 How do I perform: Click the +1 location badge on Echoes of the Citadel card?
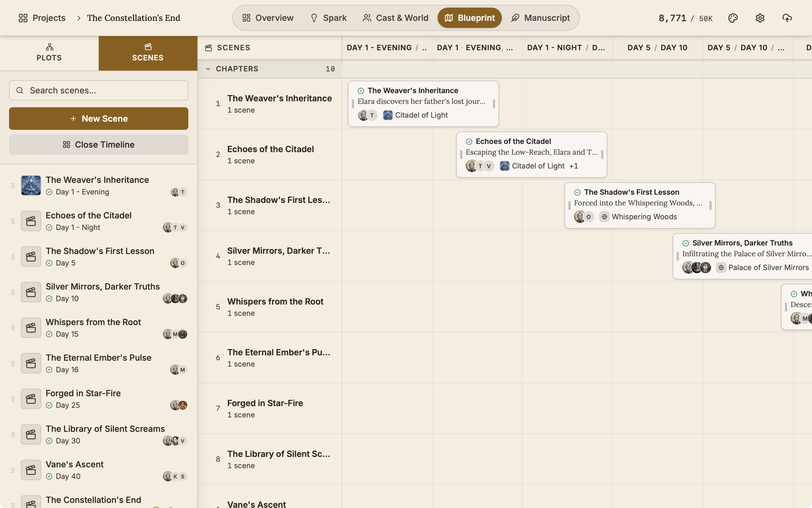click(x=573, y=166)
